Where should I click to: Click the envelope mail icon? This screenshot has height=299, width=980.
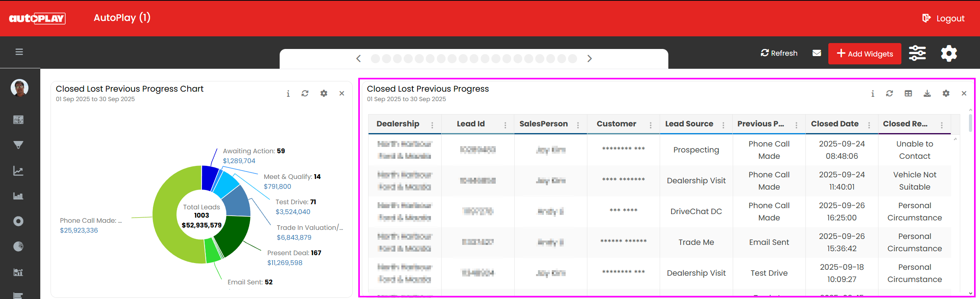817,53
